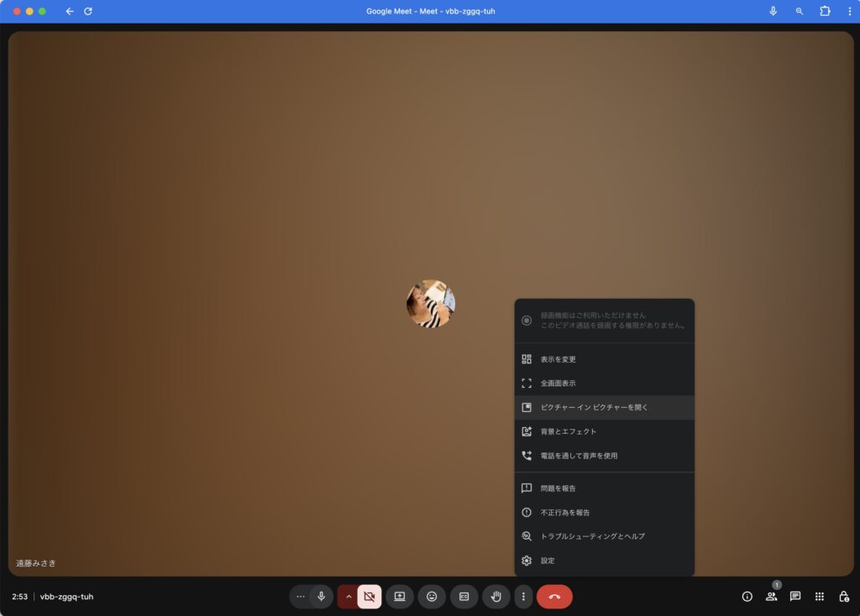Leave the call with red hang-up button

tap(554, 597)
